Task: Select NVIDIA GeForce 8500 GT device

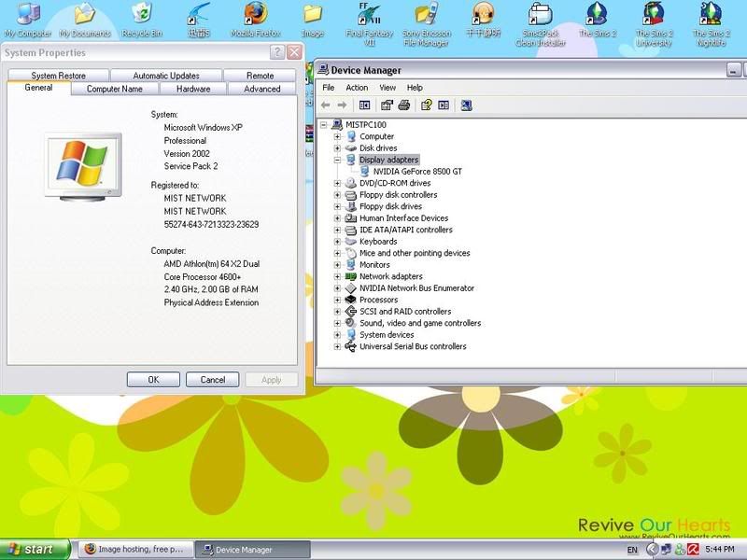Action: point(416,172)
